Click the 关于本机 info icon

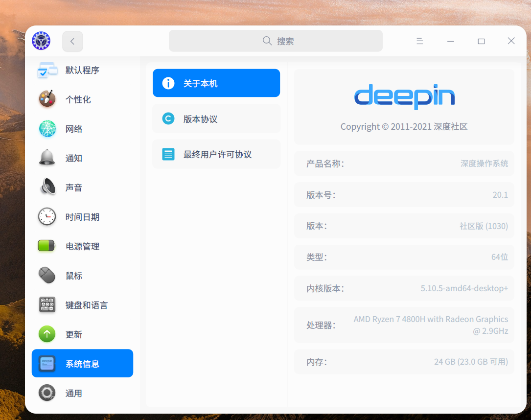point(168,83)
